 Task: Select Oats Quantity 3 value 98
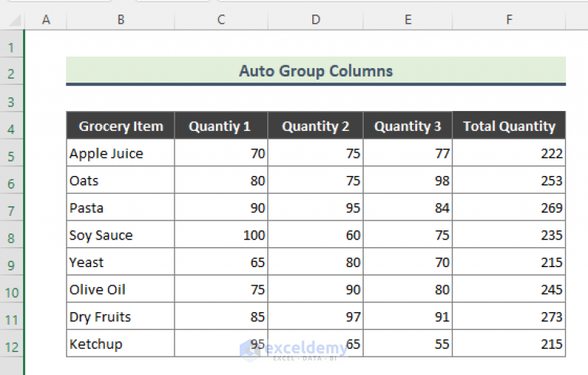coord(408,181)
